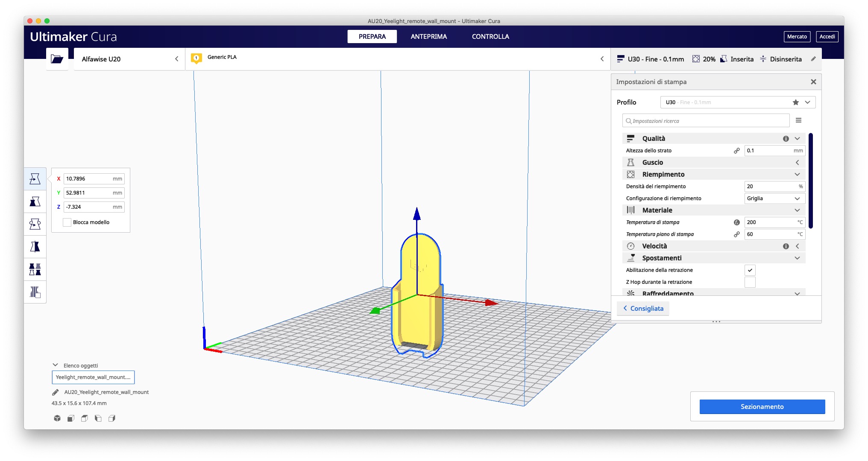
Task: Select the Scale tool
Action: click(x=35, y=201)
